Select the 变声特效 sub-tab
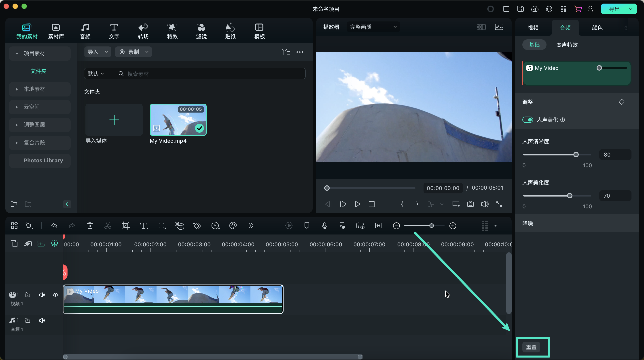The width and height of the screenshot is (644, 360). click(567, 45)
